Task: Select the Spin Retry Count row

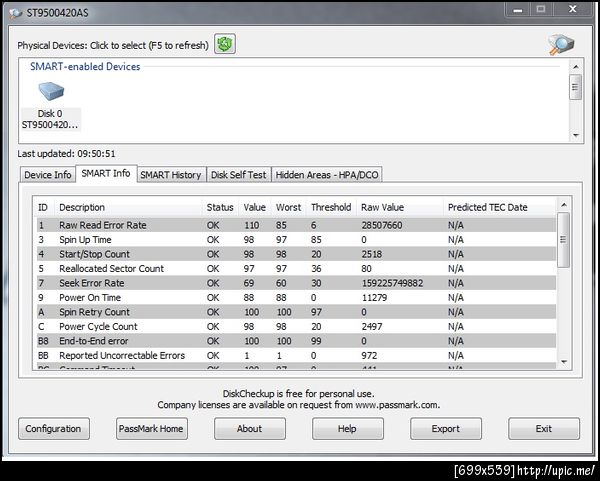Action: pos(296,312)
